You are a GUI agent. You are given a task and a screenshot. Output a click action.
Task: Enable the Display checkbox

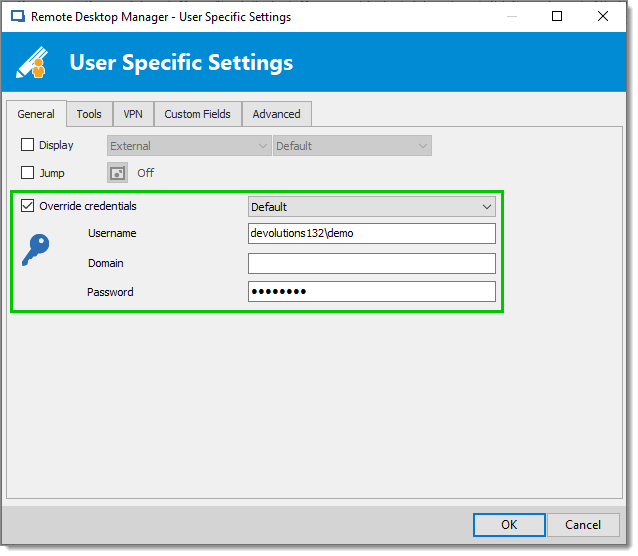pyautogui.click(x=27, y=145)
